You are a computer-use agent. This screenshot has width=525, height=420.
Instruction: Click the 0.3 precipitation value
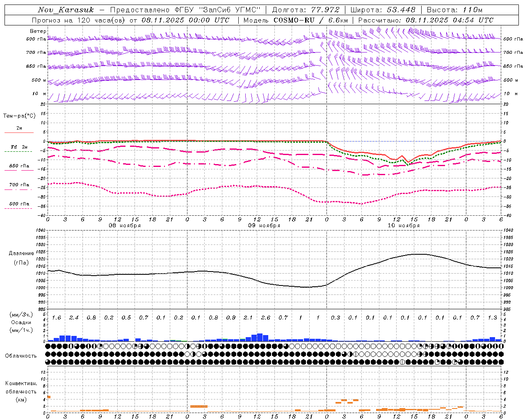(336, 318)
